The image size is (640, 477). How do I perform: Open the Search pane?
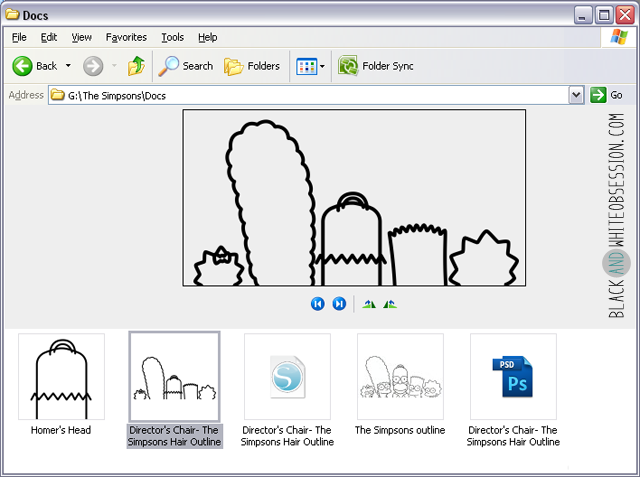pos(186,66)
